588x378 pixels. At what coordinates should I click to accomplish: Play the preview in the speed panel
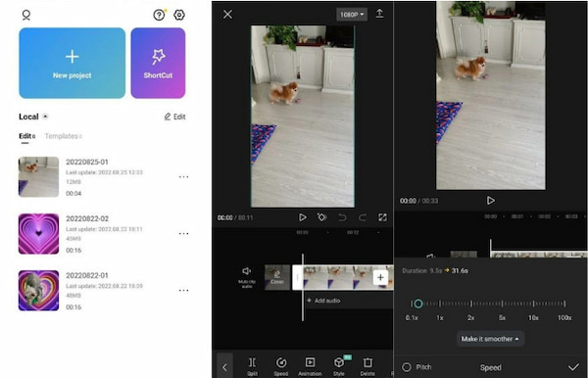tap(491, 201)
